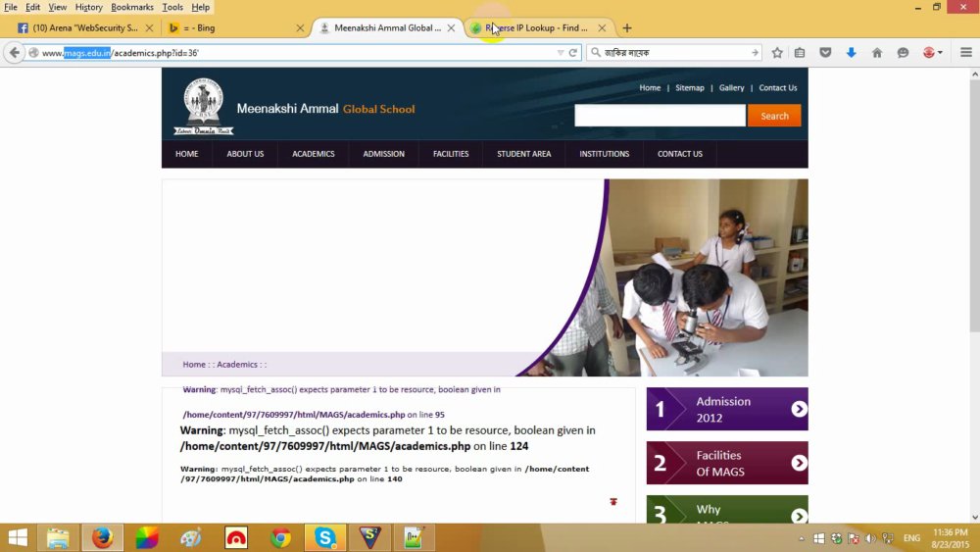Click Academics breadcrumb link

237,365
